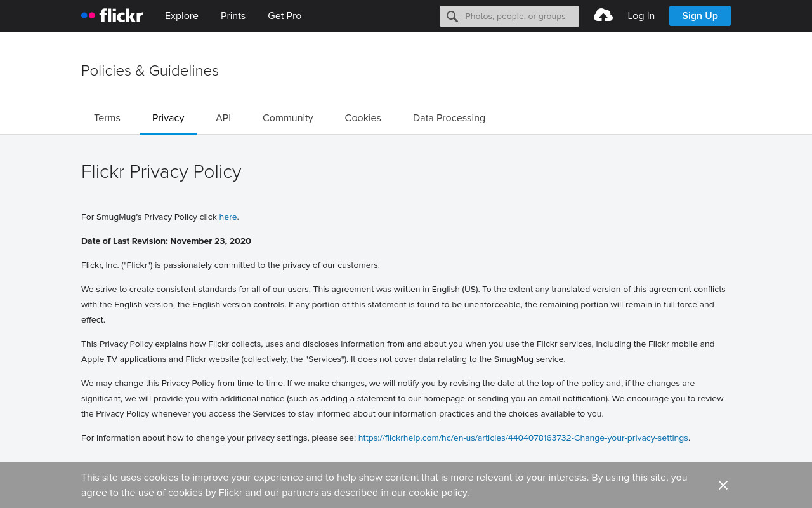Open the Cookies tab

(x=363, y=118)
